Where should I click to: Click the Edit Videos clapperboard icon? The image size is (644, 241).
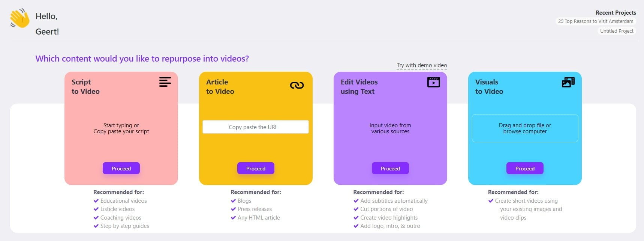pos(434,82)
